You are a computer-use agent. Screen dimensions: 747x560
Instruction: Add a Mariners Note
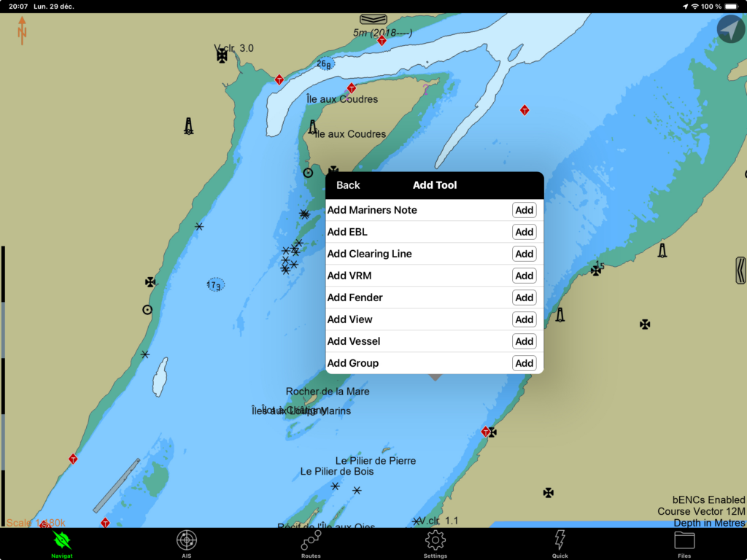tap(524, 210)
